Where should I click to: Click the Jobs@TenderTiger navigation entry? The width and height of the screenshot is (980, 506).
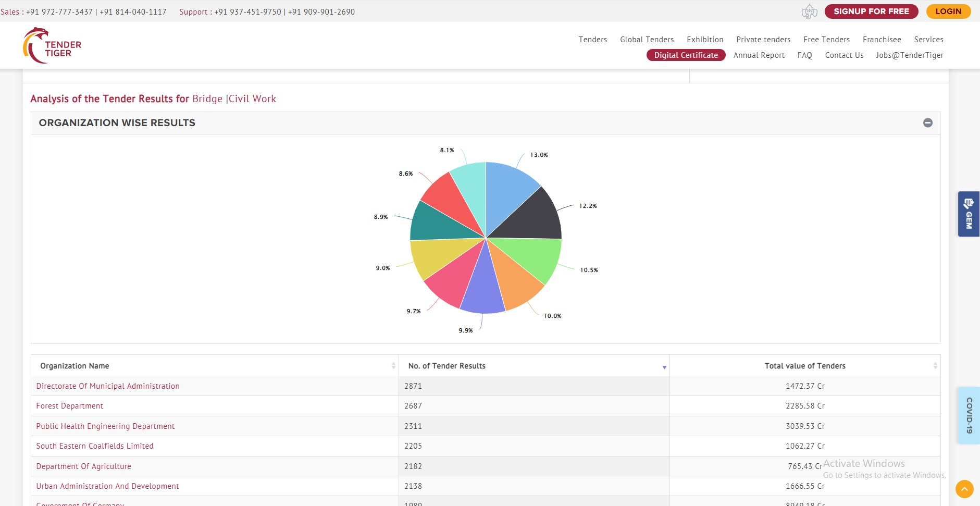click(909, 55)
